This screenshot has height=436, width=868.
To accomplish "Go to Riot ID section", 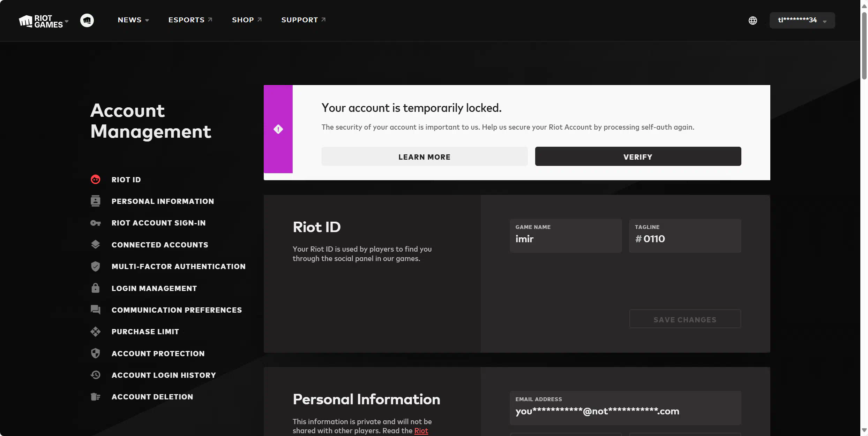I will tap(126, 179).
